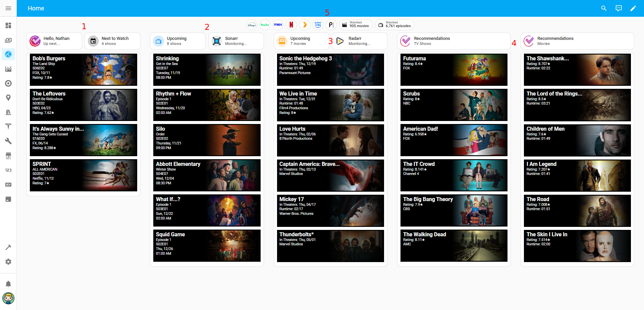Screen dimensions: 644x310
Task: Click the Watched 905 movies chip
Action: click(356, 25)
